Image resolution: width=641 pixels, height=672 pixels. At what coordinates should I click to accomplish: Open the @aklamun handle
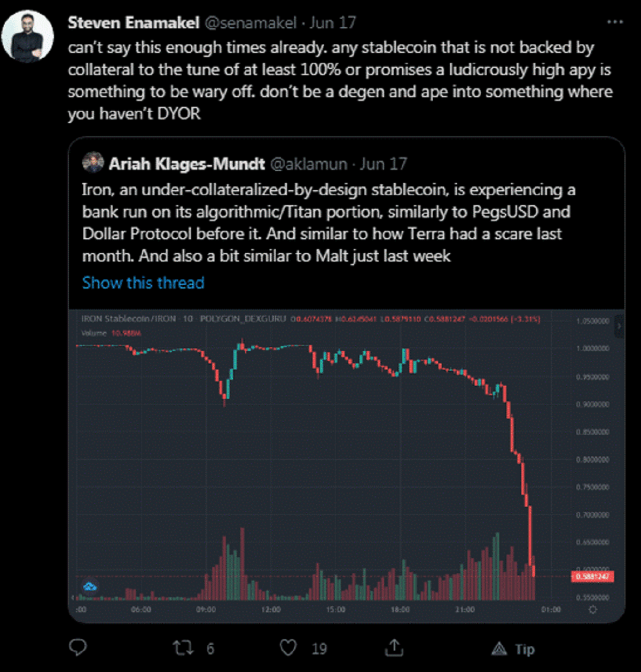click(x=308, y=163)
